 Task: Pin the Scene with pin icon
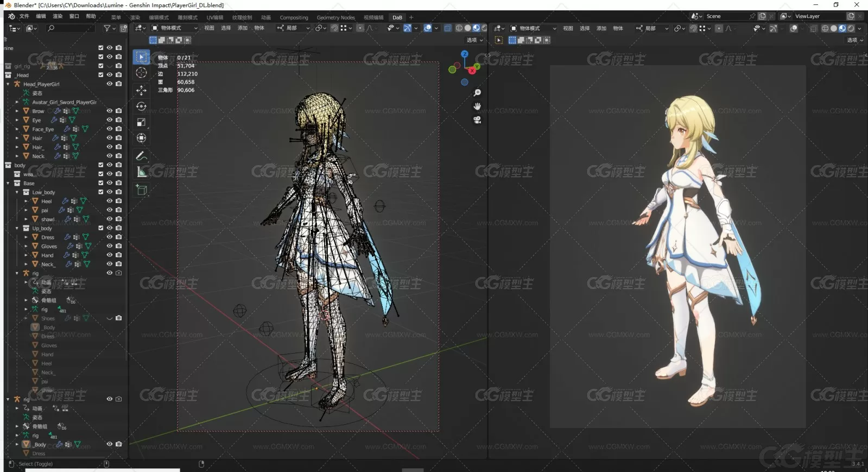[x=752, y=16]
